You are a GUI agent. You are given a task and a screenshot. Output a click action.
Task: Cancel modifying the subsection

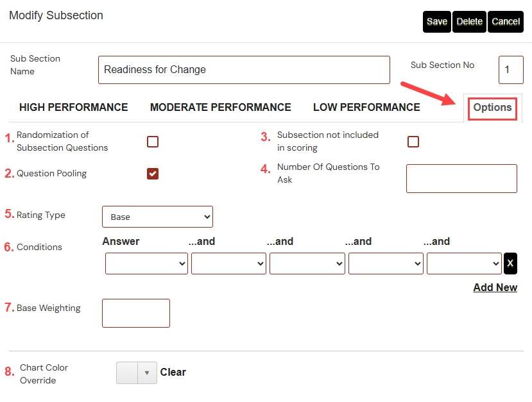point(506,21)
